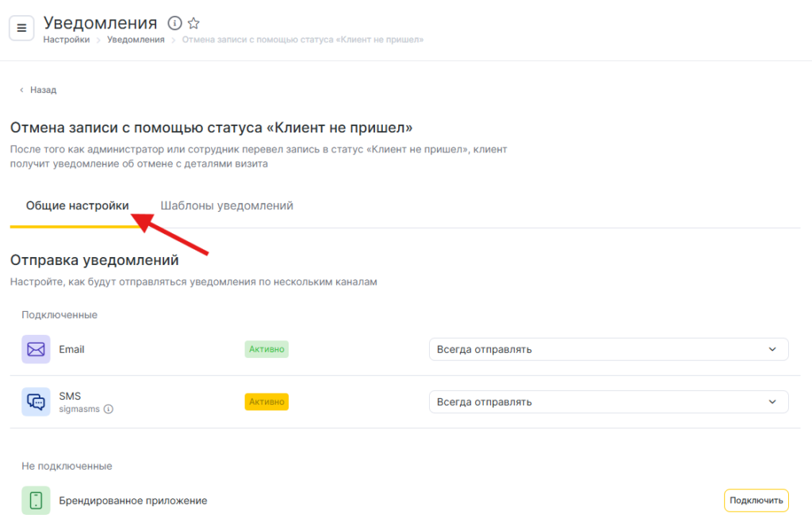812x530 pixels.
Task: Switch to Шаблоны уведомлений tab
Action: (227, 205)
